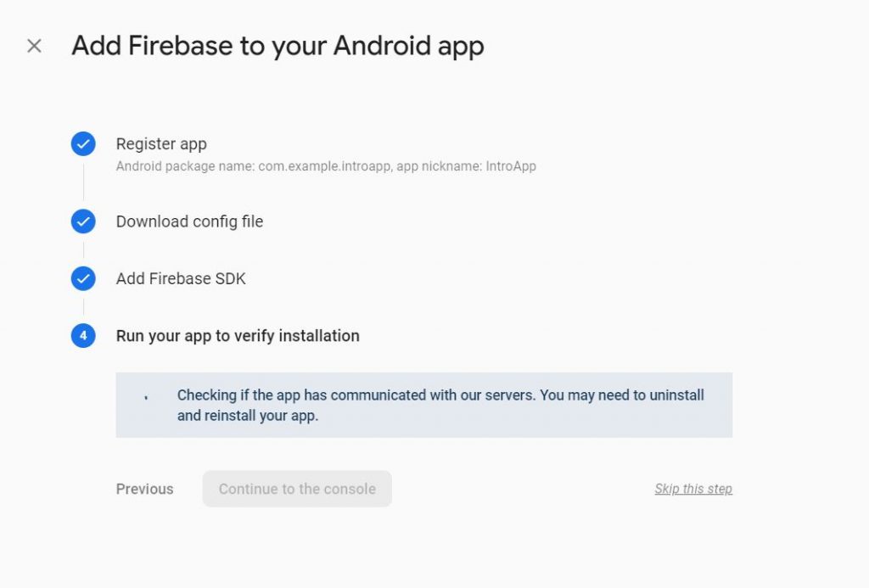
Task: Expand the Register app step
Action: (161, 144)
